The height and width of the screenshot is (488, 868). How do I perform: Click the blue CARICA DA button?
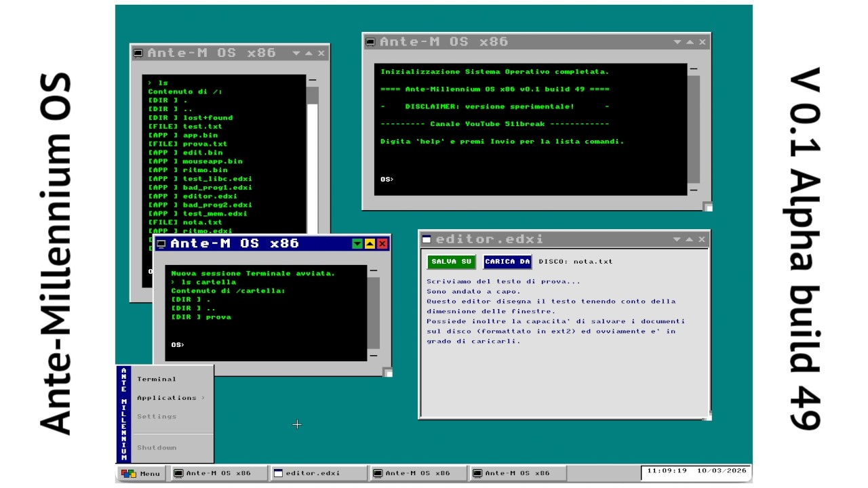pyautogui.click(x=507, y=262)
